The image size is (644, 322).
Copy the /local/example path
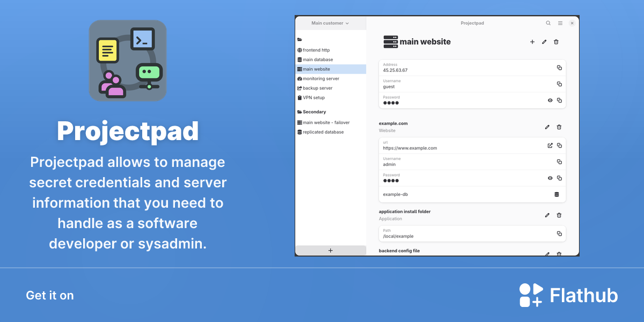[x=559, y=233]
